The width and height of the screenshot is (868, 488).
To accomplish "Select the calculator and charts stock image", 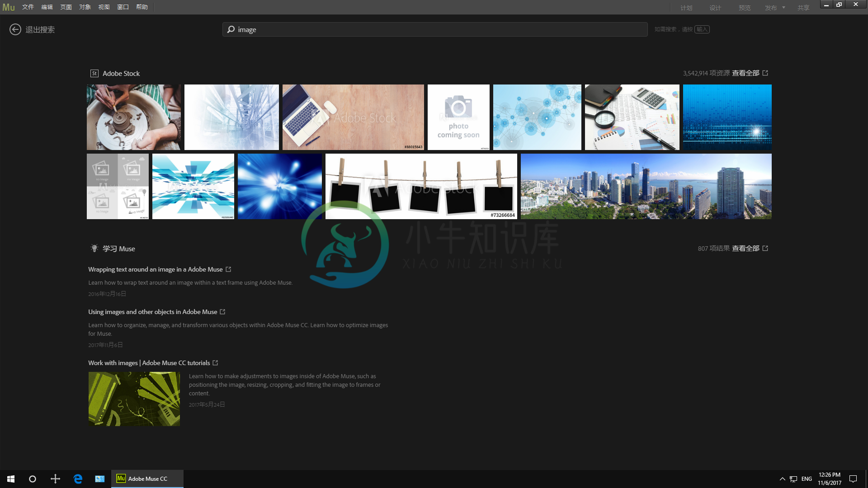I will 632,117.
